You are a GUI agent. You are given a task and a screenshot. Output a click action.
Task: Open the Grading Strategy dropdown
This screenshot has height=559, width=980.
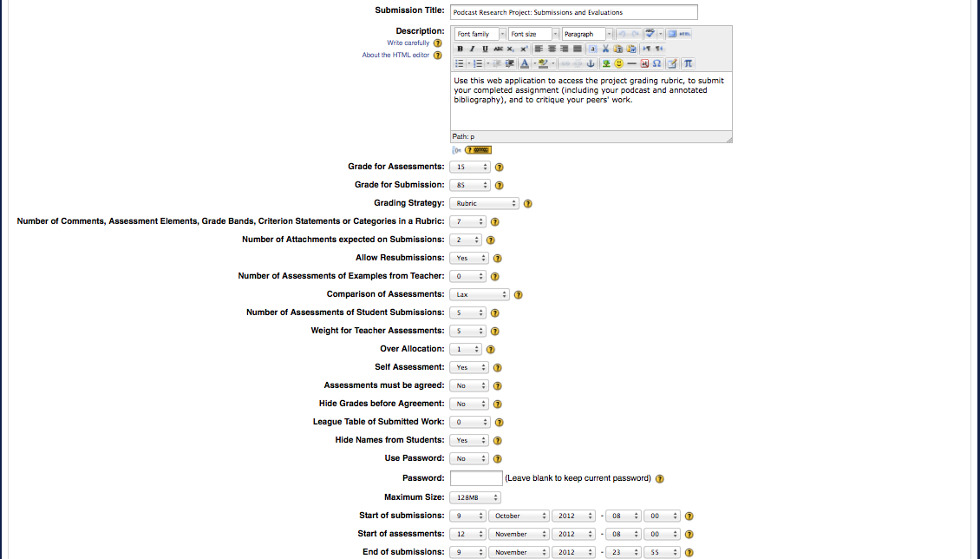pos(484,203)
